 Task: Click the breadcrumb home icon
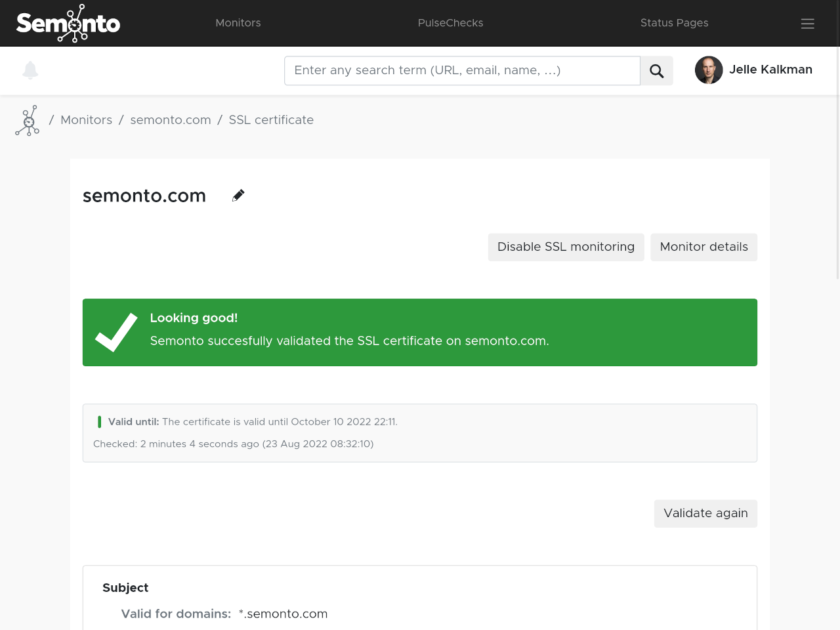(x=28, y=121)
